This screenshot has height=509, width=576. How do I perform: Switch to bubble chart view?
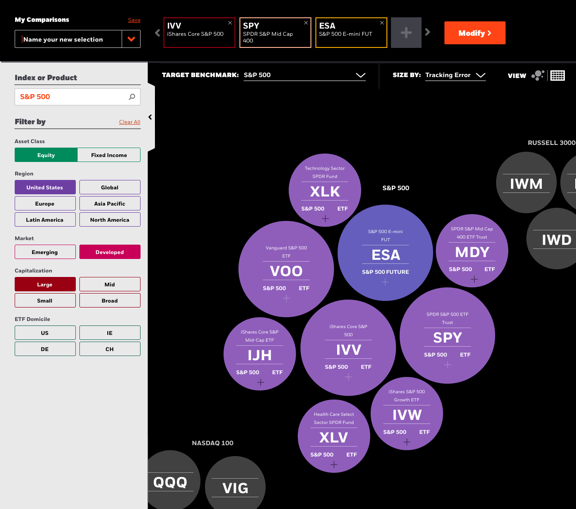click(x=537, y=75)
